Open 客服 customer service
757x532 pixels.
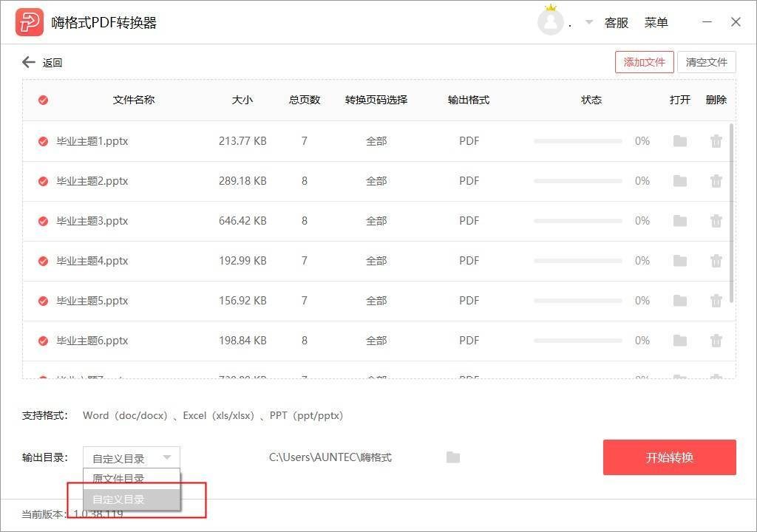tap(617, 22)
